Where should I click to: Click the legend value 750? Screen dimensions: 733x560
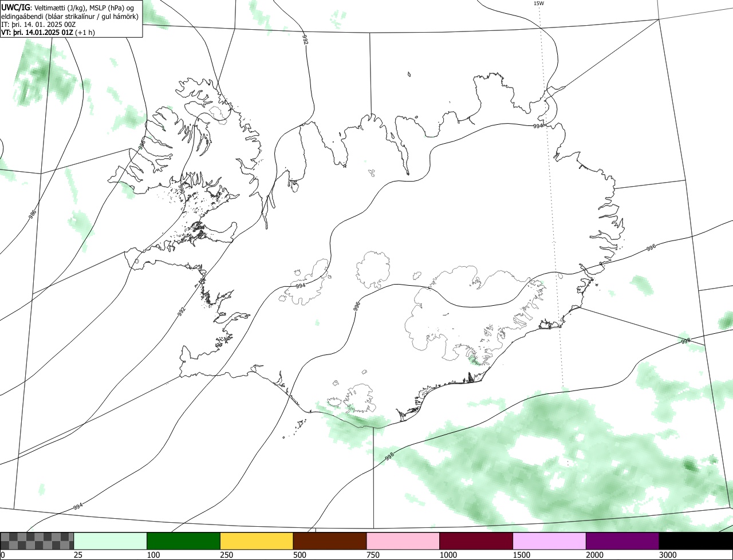(373, 555)
